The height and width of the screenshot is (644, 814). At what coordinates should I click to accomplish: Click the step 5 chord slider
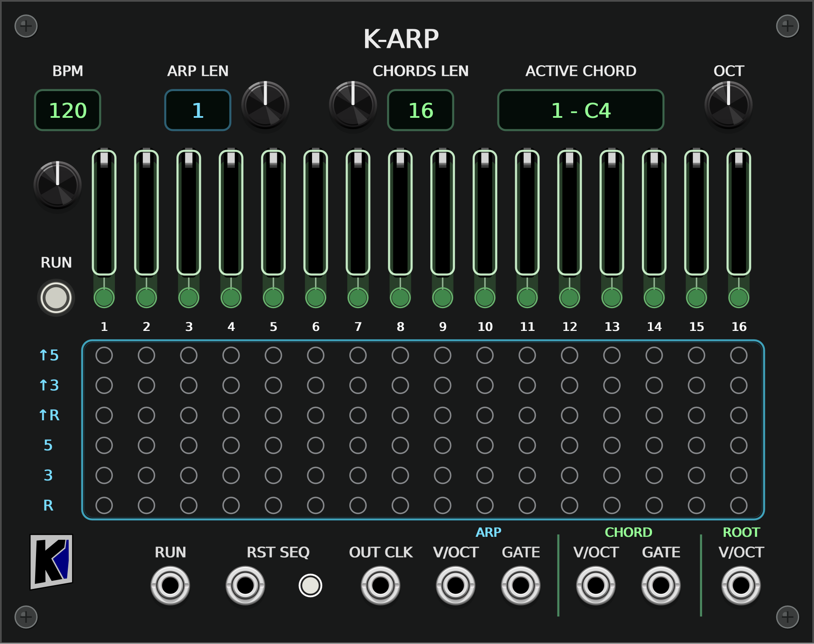click(273, 212)
